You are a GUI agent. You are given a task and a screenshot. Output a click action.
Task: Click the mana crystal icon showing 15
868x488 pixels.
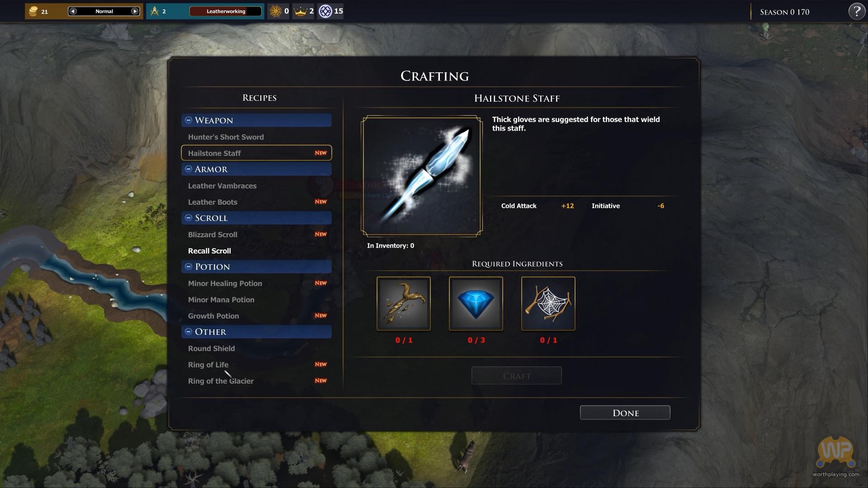click(325, 11)
